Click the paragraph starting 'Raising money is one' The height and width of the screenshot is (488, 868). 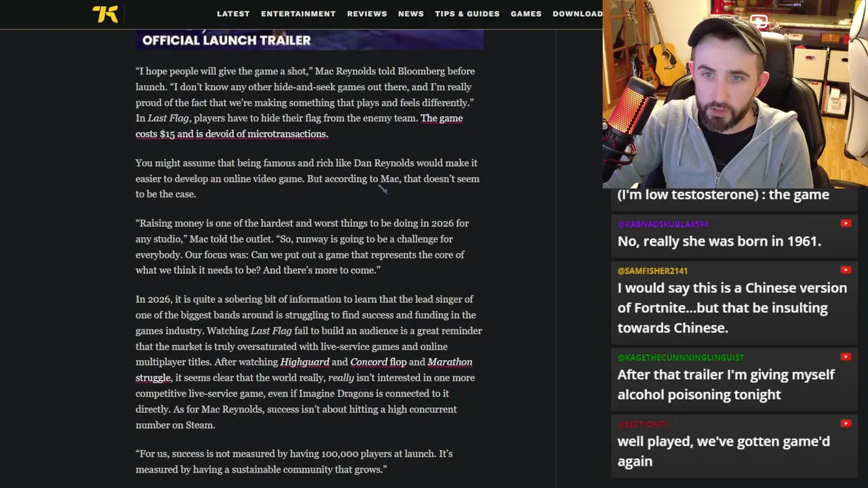pyautogui.click(x=302, y=247)
